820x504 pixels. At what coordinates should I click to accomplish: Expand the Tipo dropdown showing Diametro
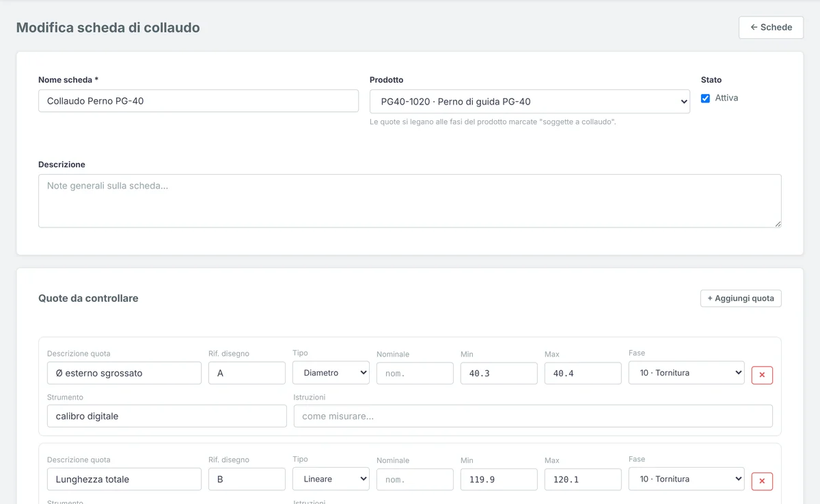(x=331, y=373)
